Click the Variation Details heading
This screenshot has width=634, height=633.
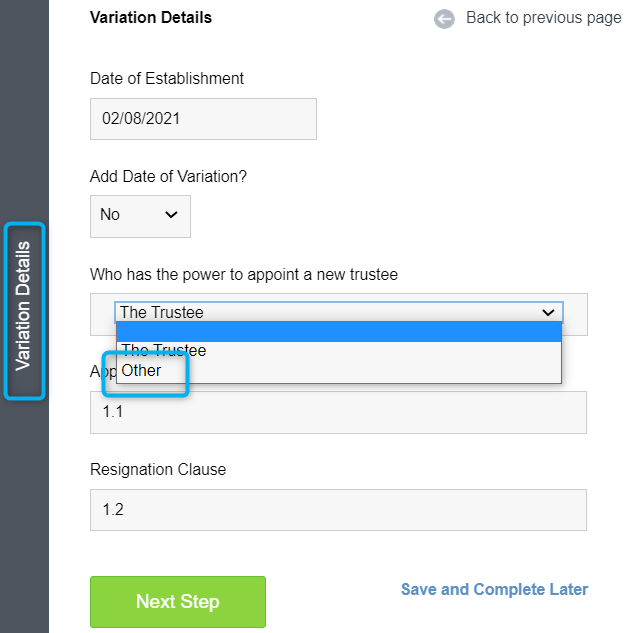[x=151, y=17]
